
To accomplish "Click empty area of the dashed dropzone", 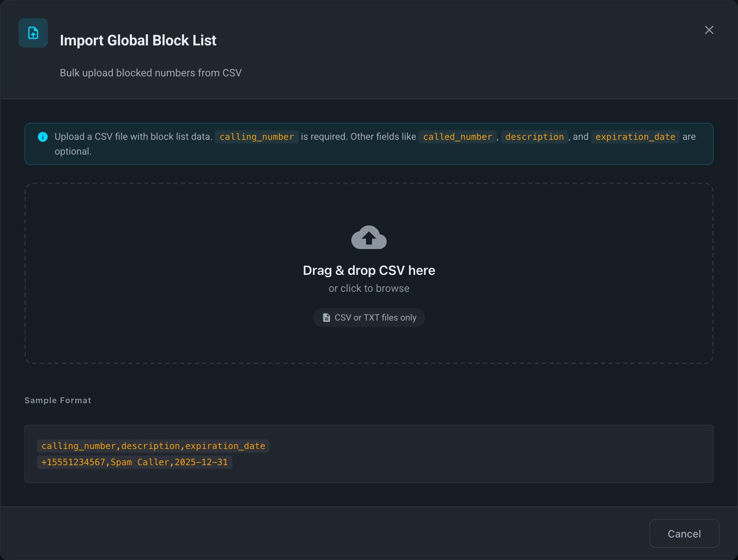I will [148, 273].
